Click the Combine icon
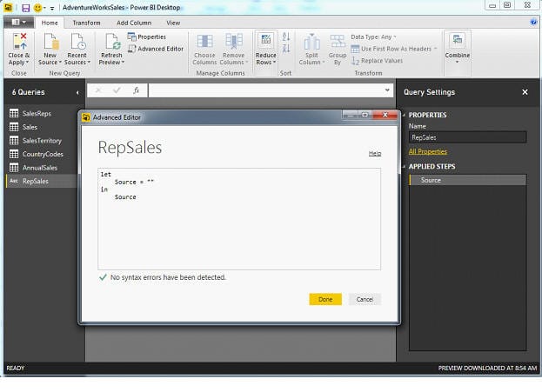The width and height of the screenshot is (542, 392). tap(458, 40)
